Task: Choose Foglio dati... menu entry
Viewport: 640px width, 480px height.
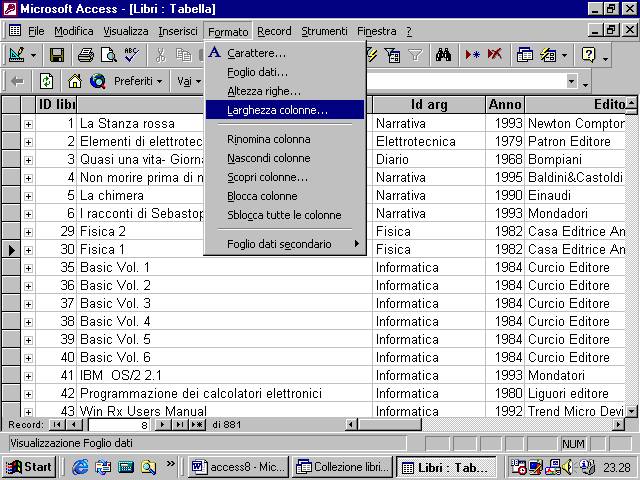Action: click(284, 72)
